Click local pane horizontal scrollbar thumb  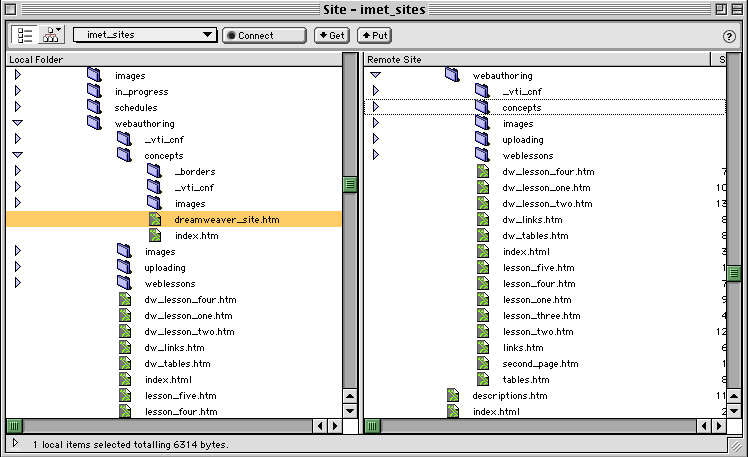[x=15, y=426]
